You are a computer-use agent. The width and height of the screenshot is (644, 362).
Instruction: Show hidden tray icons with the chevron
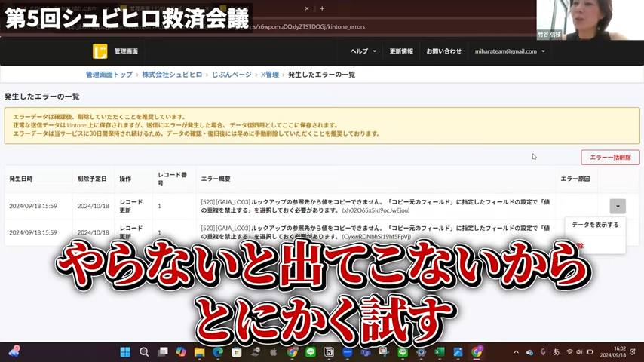[517, 352]
